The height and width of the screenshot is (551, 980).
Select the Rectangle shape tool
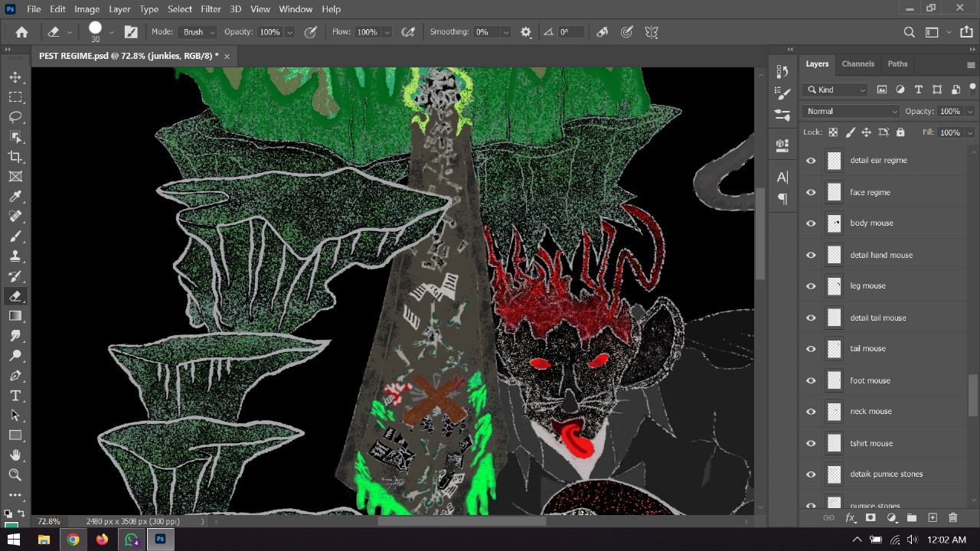[x=15, y=435]
